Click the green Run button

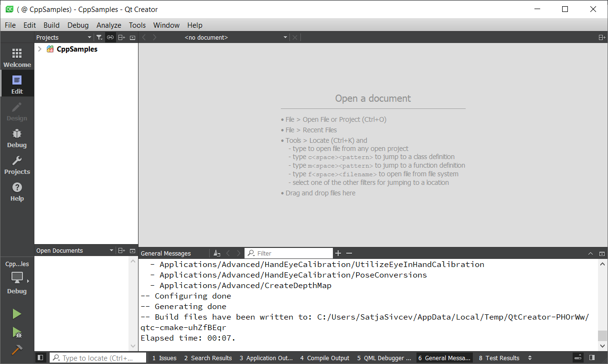pos(17,314)
